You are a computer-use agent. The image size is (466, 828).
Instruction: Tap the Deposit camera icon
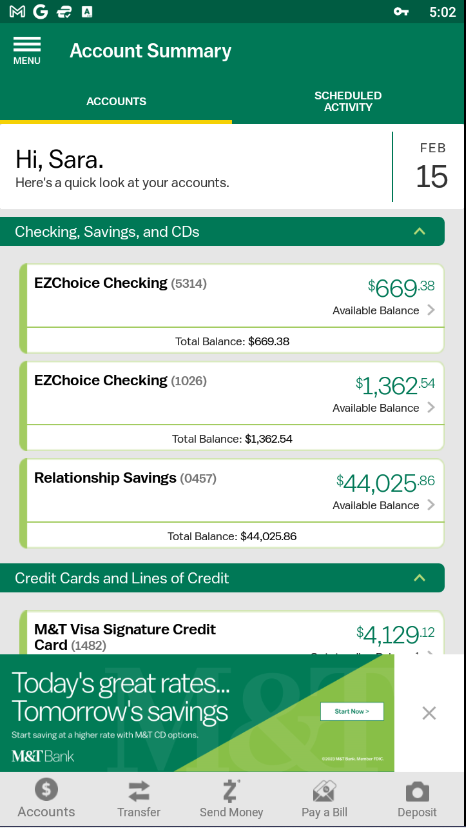tap(417, 792)
